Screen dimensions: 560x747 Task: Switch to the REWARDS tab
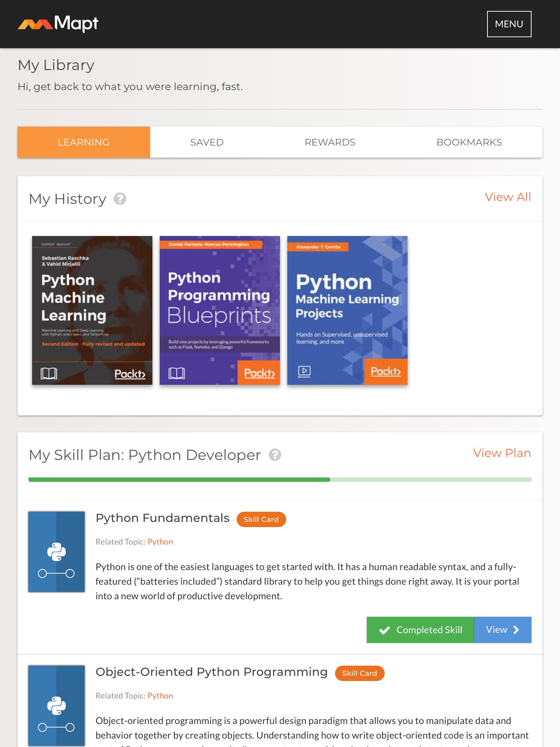(x=330, y=142)
